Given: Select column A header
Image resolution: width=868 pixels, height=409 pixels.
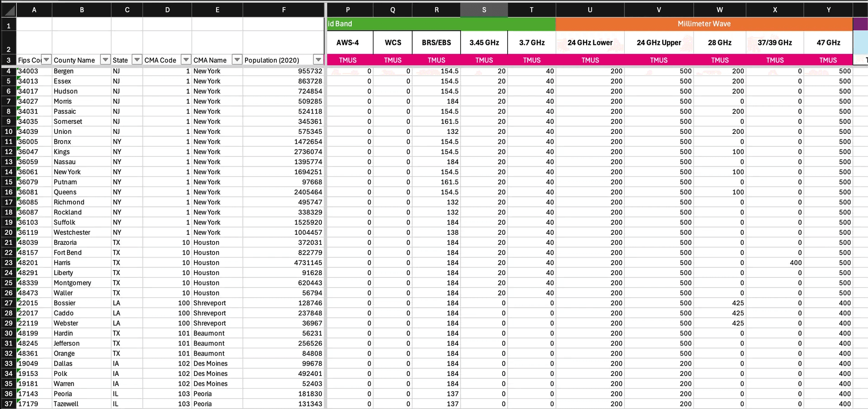Looking at the screenshot, I should point(34,10).
